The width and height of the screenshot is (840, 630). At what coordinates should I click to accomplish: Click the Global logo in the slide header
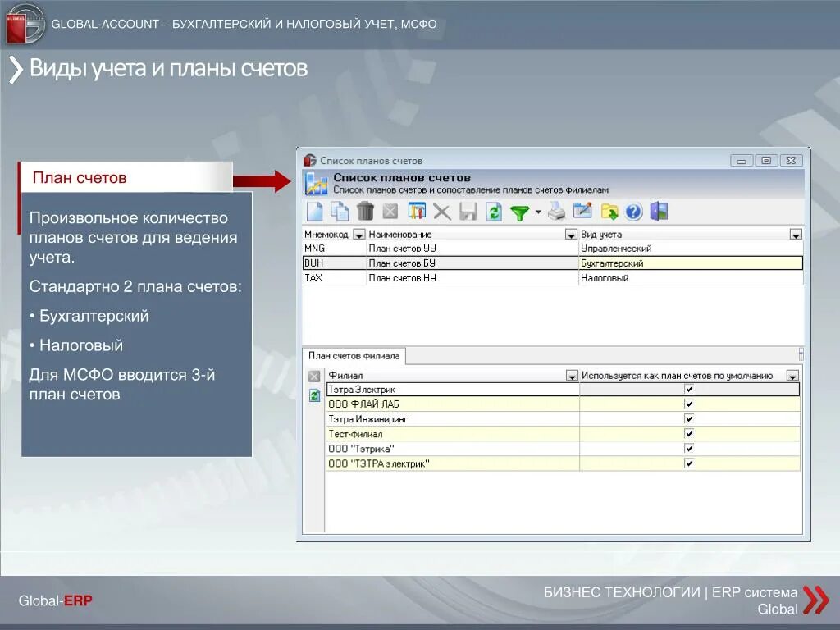pyautogui.click(x=25, y=24)
